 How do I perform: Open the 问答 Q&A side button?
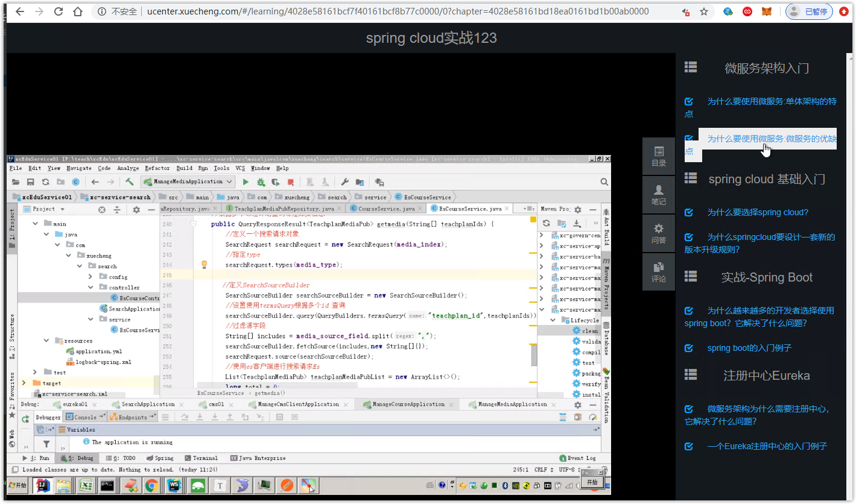point(659,233)
